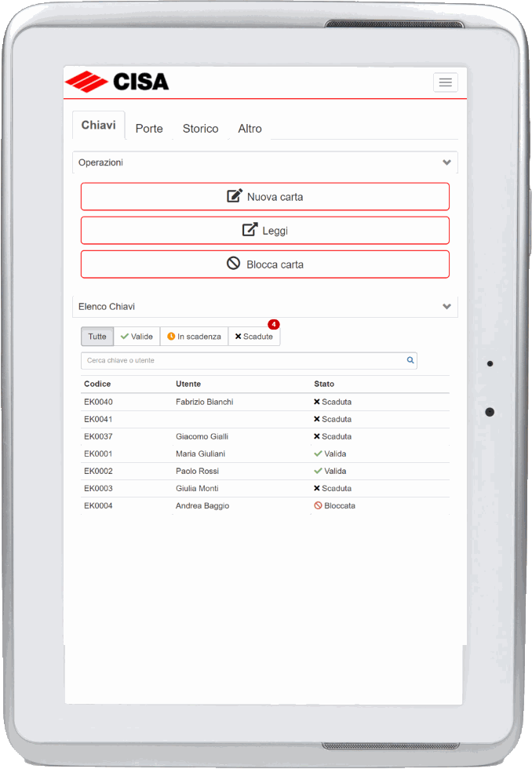The height and width of the screenshot is (769, 532).
Task: Filter keys by Scadute
Action: 254,337
